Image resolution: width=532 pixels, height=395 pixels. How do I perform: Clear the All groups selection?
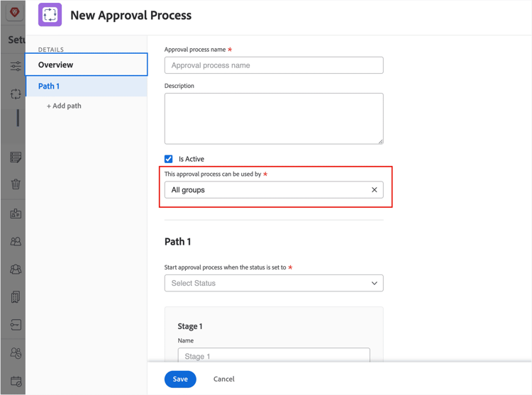[375, 190]
